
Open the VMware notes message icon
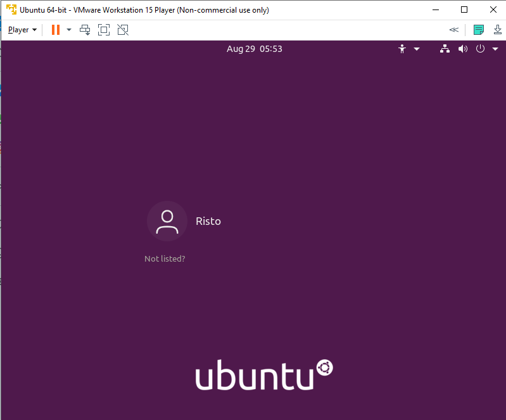(x=479, y=30)
